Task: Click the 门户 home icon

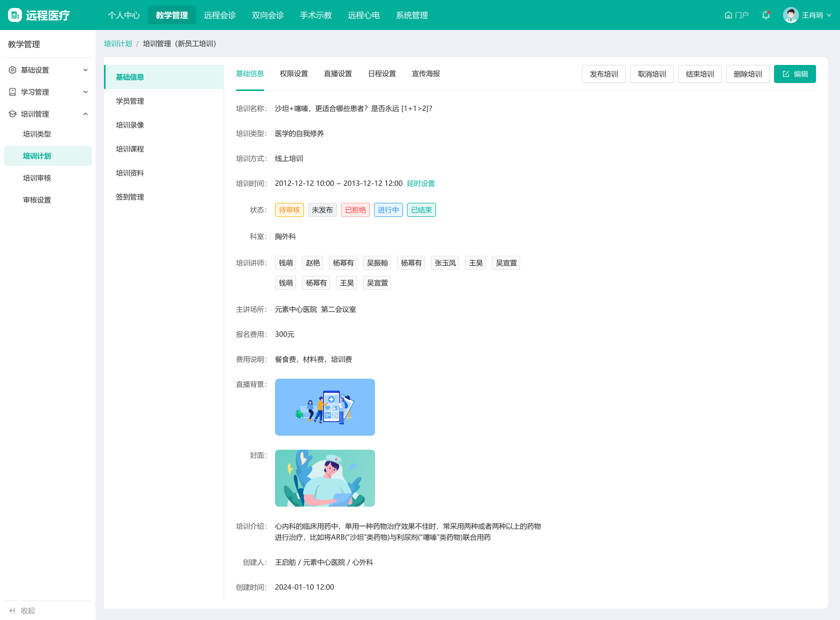Action: tap(728, 15)
